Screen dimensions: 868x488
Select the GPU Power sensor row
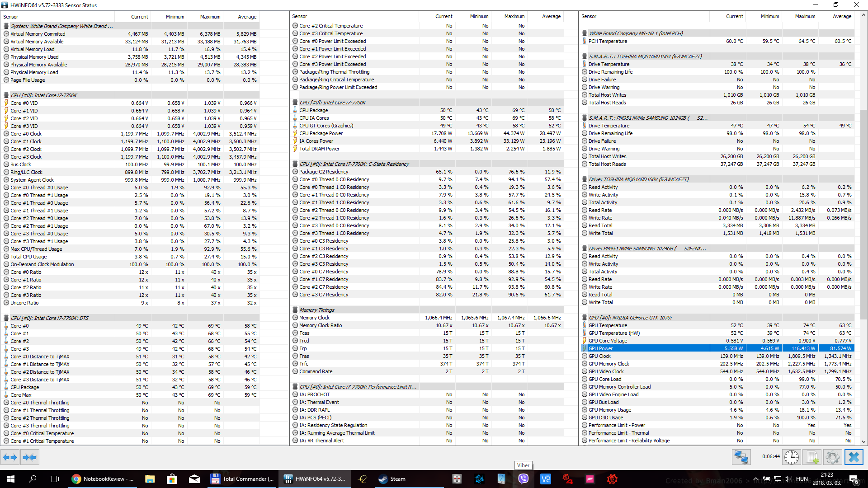point(717,348)
